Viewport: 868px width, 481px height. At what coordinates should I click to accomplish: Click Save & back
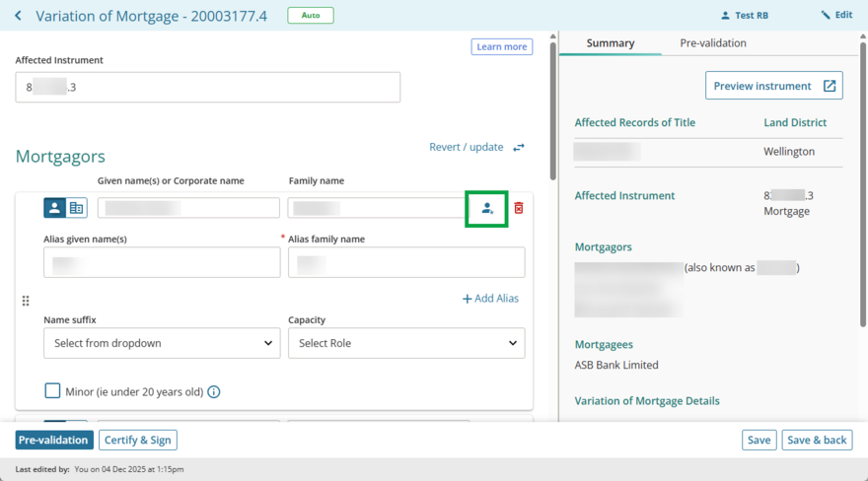point(817,440)
